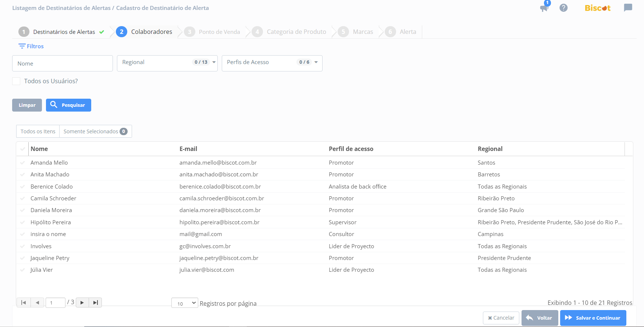Click step 2 circle Colaboradores
Screen dimensions: 644x327
[x=122, y=32]
